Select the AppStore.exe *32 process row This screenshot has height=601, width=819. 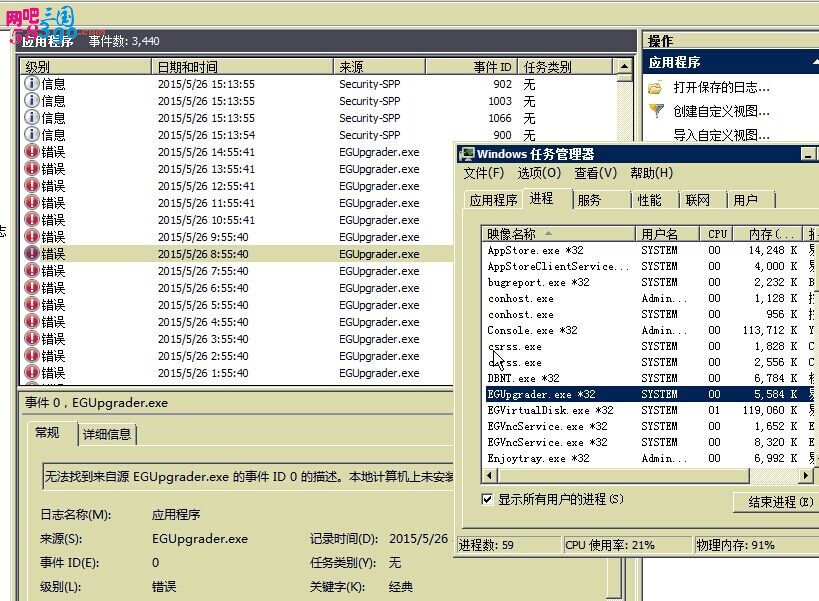pyautogui.click(x=648, y=250)
